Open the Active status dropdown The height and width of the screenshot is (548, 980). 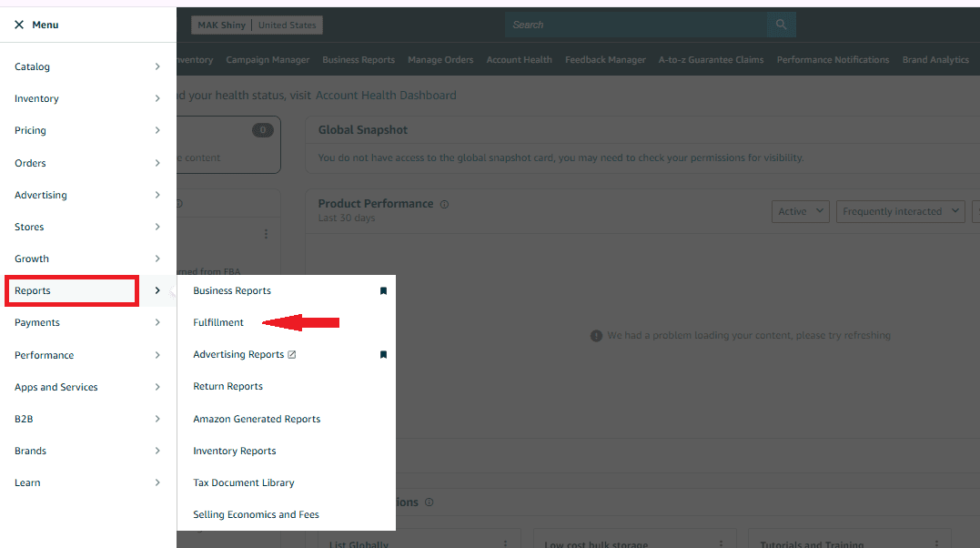click(800, 210)
